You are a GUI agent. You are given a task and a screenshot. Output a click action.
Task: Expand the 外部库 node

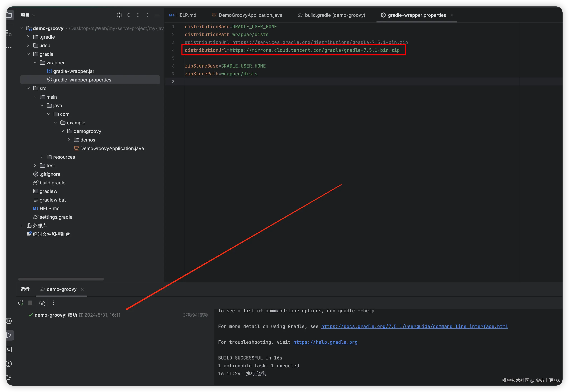(x=21, y=225)
